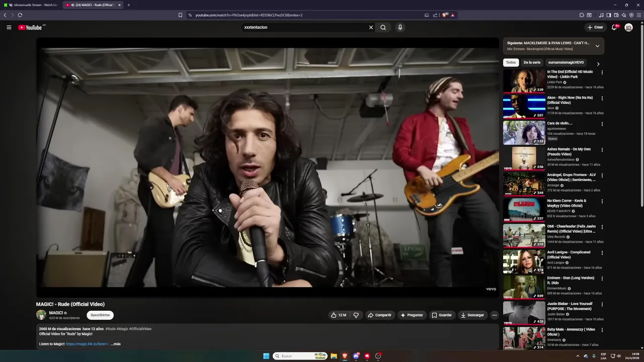Select the ournameismagicVEVO chip
644x362 pixels.
coord(566,62)
